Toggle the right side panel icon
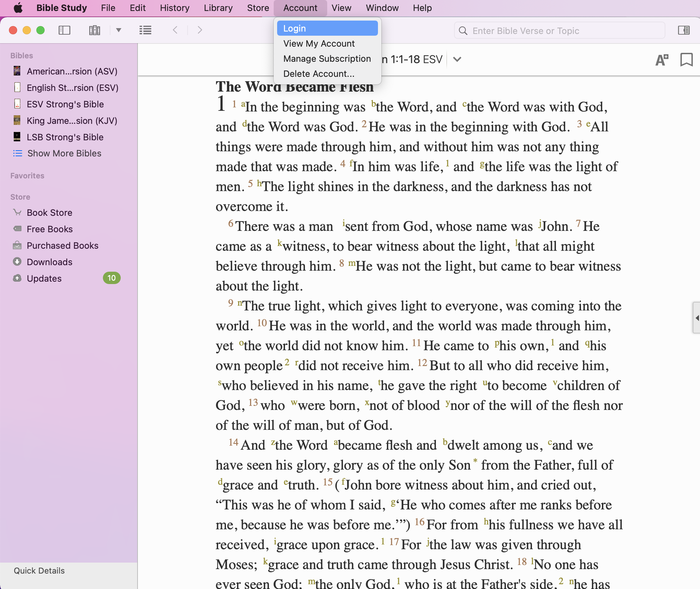 click(684, 30)
